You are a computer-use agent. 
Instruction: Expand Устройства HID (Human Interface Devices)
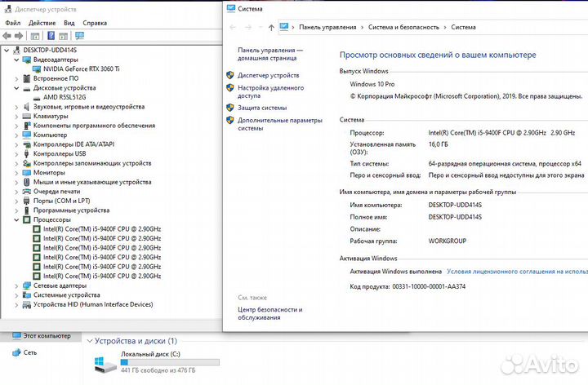(16, 304)
